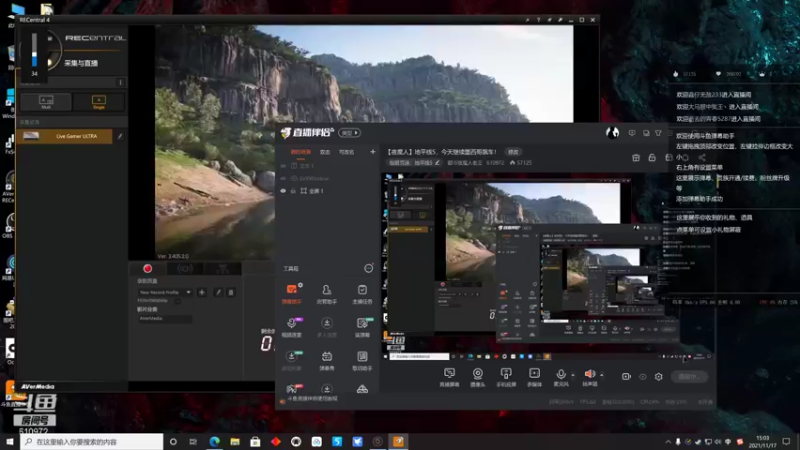Edit Live Gamer ULTRA device settings pencil
Image resolution: width=800 pixels, height=450 pixels.
(120, 136)
